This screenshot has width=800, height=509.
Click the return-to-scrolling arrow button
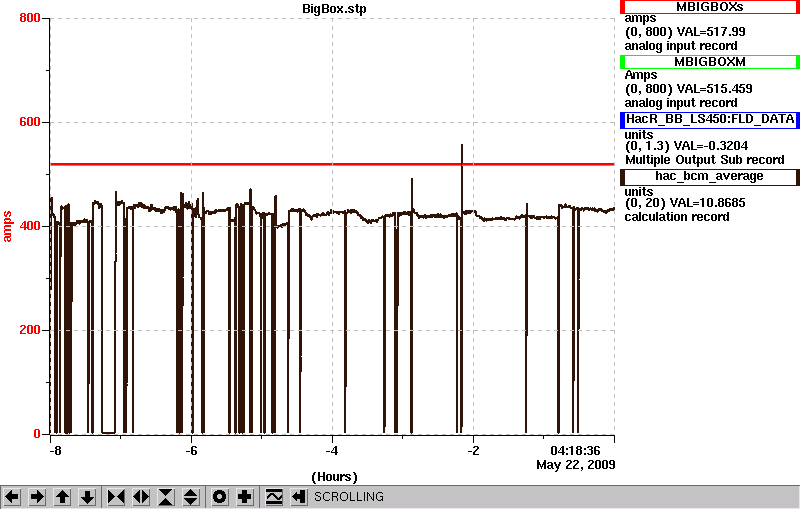click(x=299, y=497)
